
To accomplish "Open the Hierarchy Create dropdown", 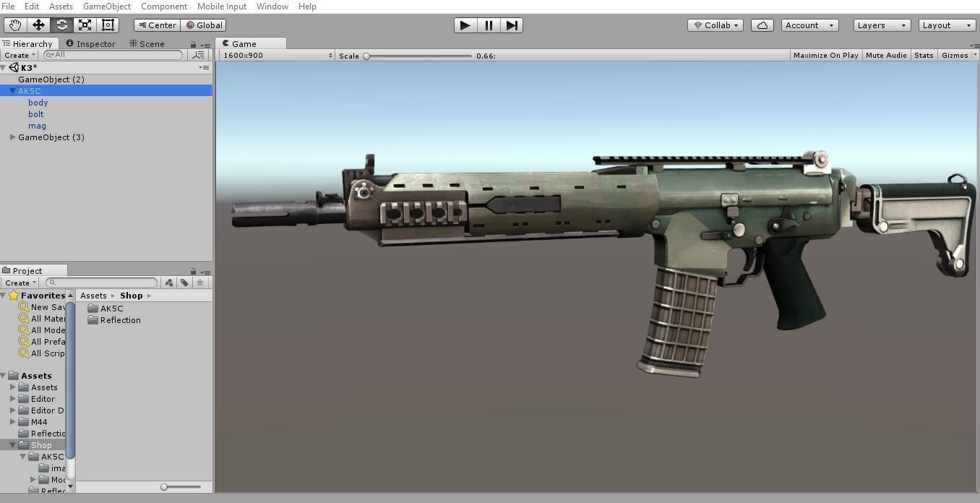I will tap(19, 55).
